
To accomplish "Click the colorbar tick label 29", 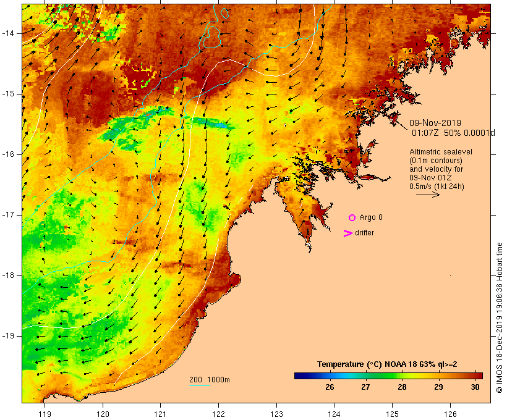I will click(x=438, y=387).
